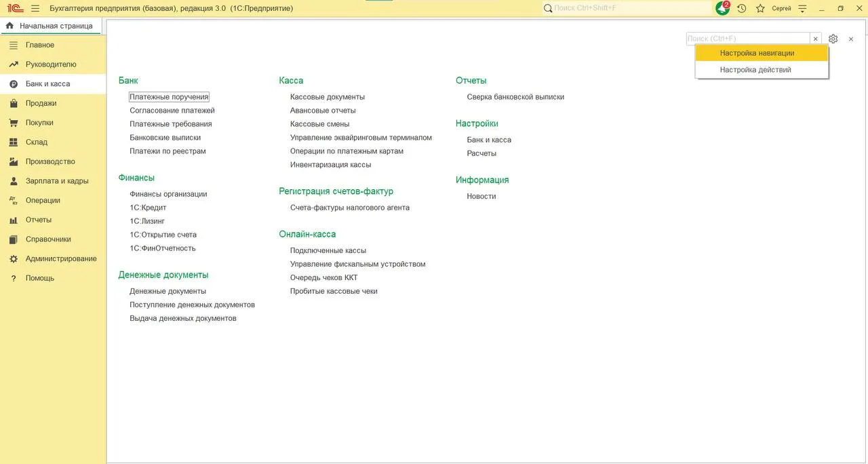Choose Настройка навигации from the dropdown menu
This screenshot has height=464, width=868.
[x=762, y=53]
